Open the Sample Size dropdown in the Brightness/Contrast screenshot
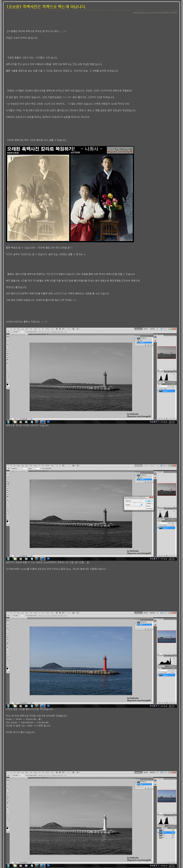 click(x=22, y=469)
